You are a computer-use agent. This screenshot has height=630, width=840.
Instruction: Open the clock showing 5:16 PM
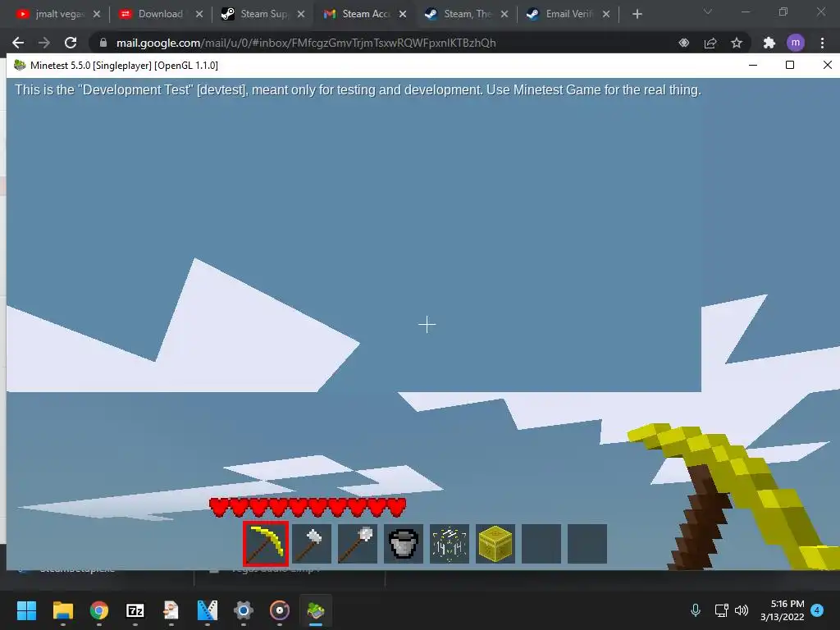click(x=783, y=610)
